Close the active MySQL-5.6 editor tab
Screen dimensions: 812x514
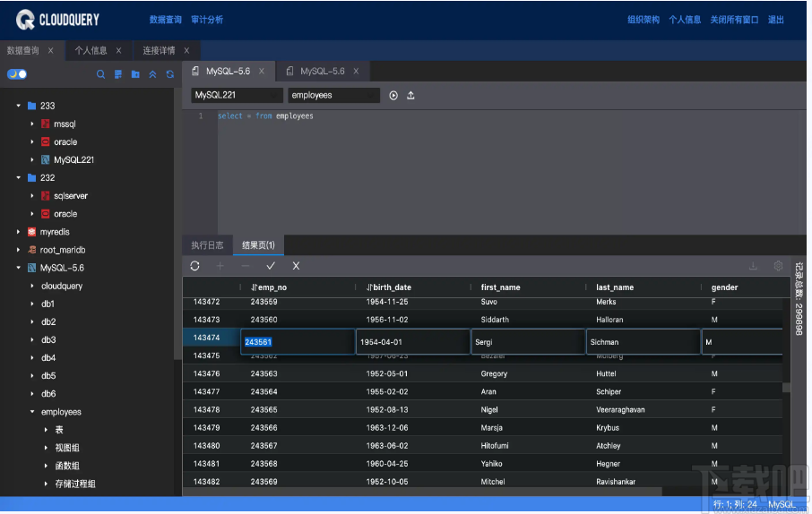(262, 72)
